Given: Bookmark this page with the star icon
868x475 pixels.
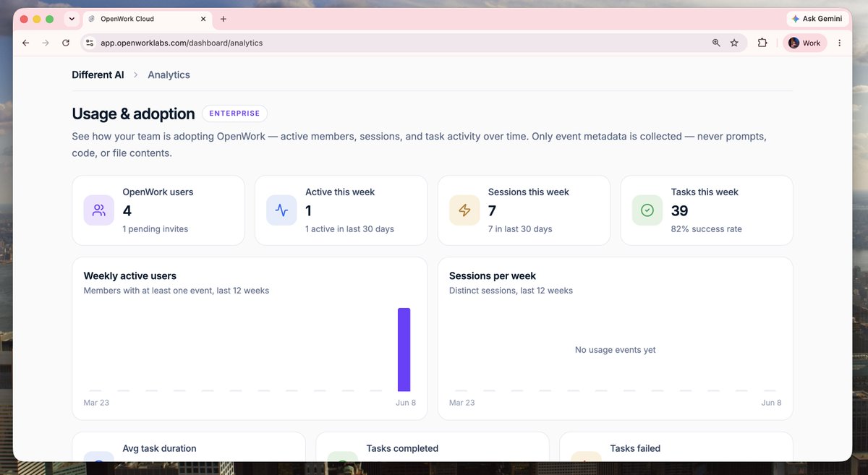Looking at the screenshot, I should click(x=734, y=43).
